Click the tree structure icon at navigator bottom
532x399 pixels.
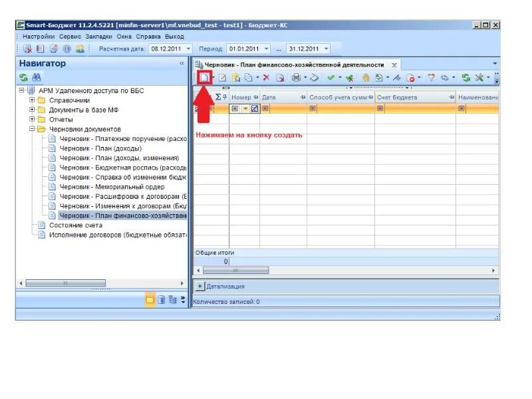pos(173,300)
